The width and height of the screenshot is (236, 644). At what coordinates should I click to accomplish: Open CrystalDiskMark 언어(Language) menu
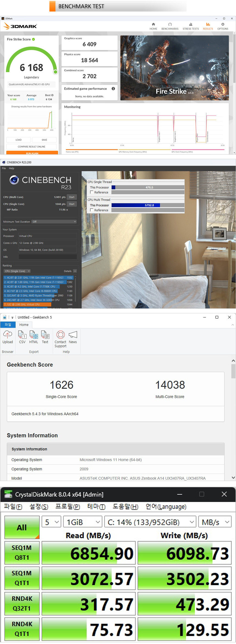click(x=166, y=507)
